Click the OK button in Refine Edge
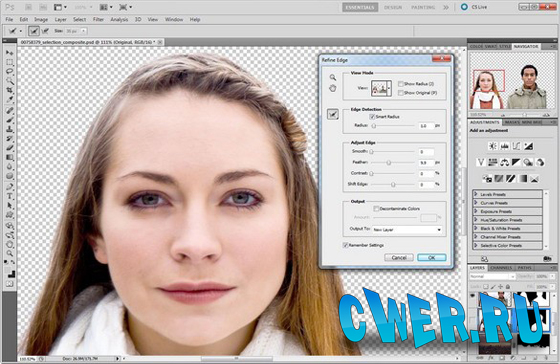 point(431,257)
